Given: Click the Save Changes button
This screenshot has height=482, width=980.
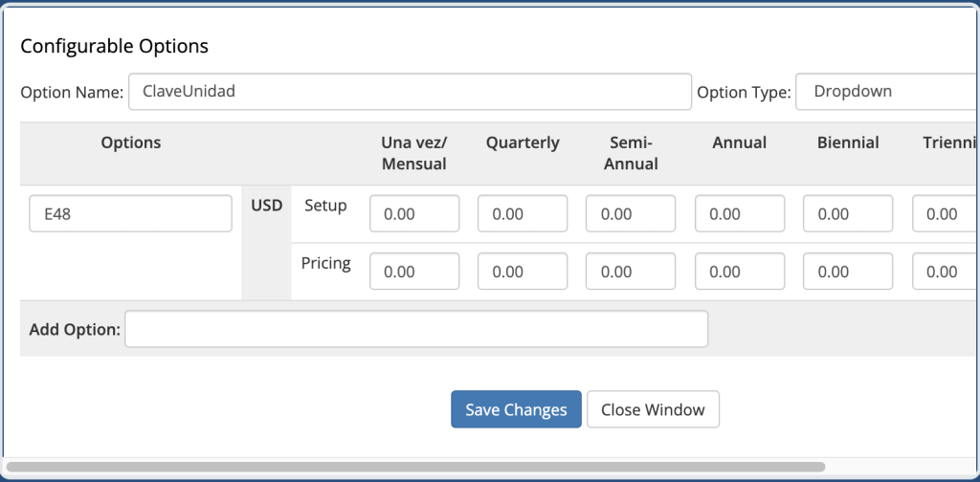Looking at the screenshot, I should (x=516, y=409).
